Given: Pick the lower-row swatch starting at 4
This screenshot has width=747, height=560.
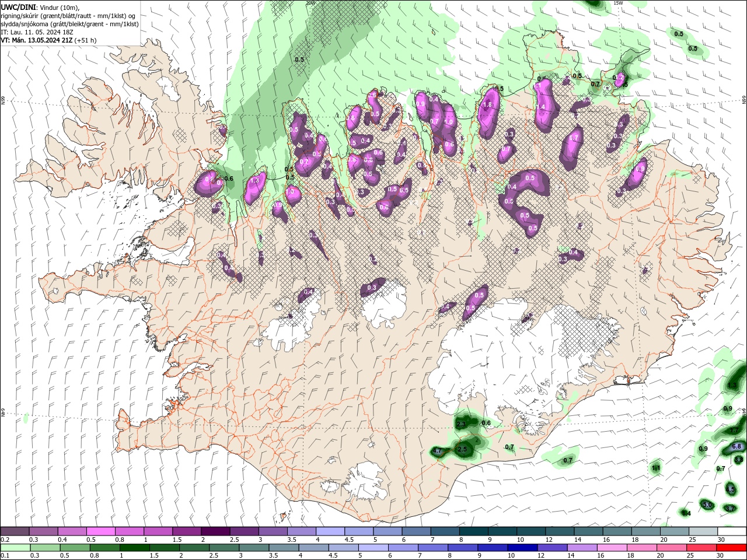Looking at the screenshot, I should (x=313, y=548).
